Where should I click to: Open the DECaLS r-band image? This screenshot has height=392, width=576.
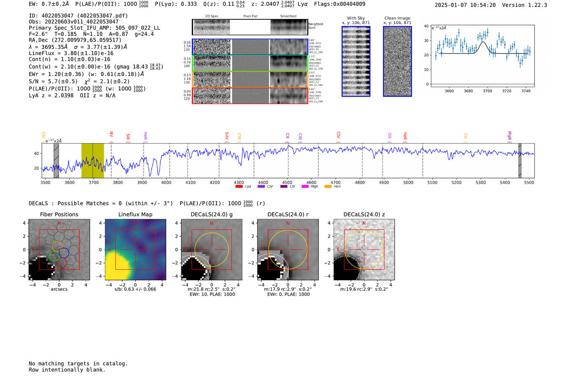288,250
